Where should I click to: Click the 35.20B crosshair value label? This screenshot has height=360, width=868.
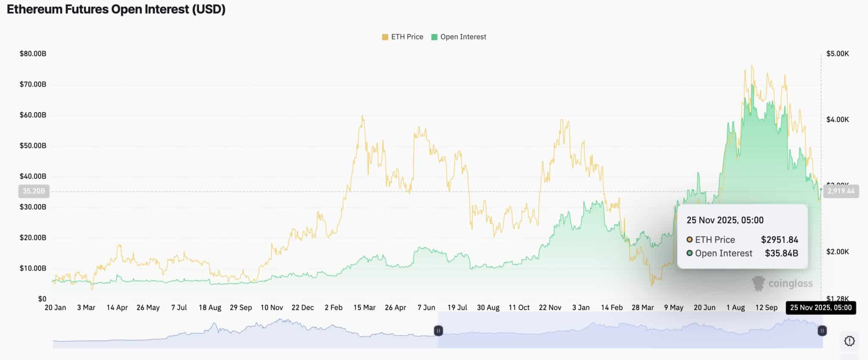point(33,191)
